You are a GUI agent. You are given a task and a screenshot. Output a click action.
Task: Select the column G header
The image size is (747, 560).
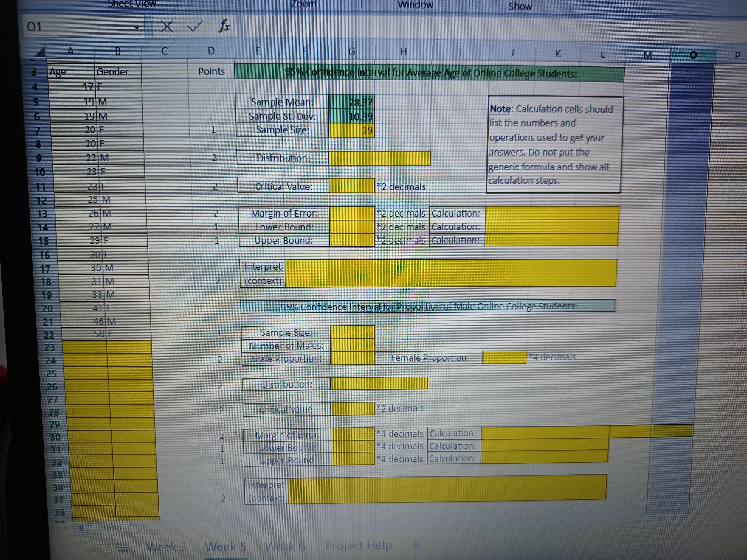pyautogui.click(x=351, y=52)
